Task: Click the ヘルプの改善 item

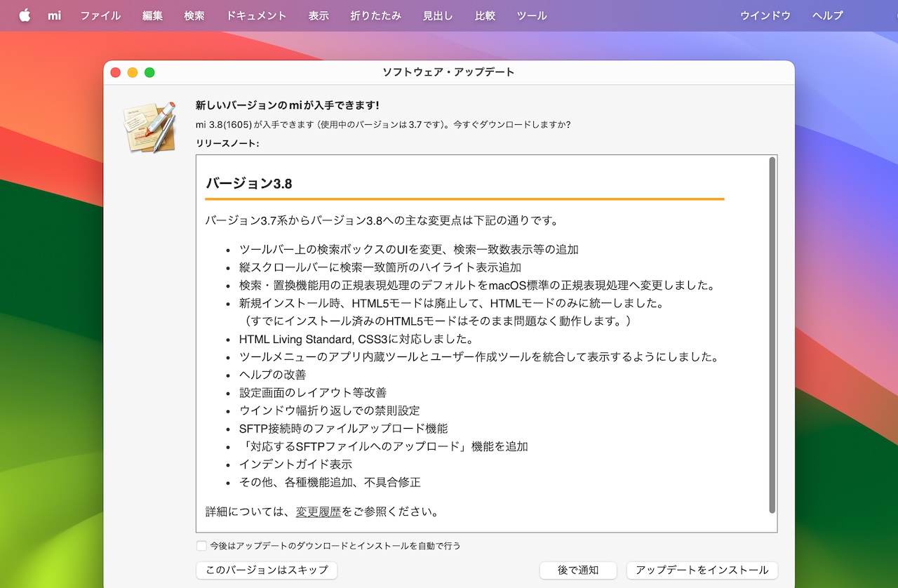Action: click(x=273, y=375)
